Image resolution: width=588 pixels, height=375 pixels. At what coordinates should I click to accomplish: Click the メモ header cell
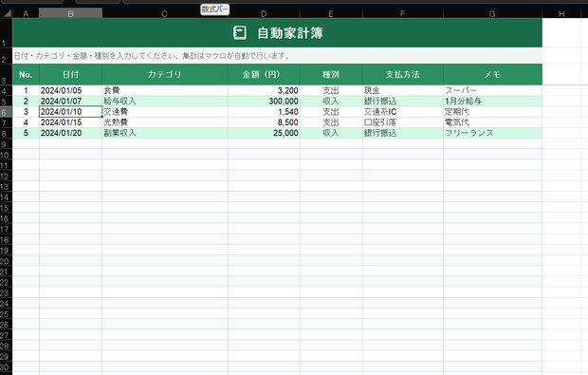492,74
